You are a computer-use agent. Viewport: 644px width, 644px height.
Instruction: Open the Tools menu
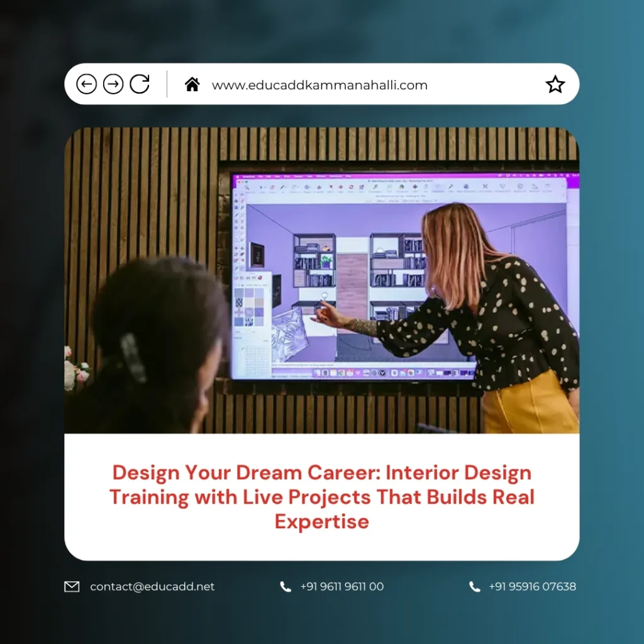click(309, 177)
